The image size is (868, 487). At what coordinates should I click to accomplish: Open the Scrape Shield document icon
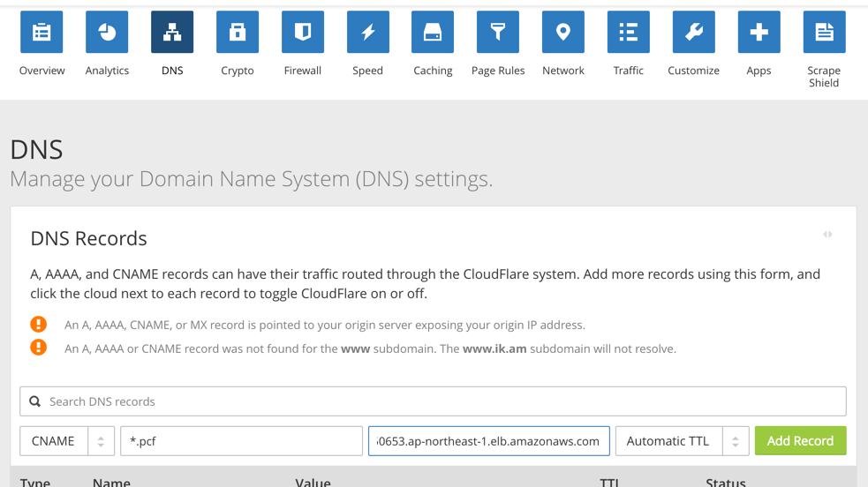coord(824,33)
